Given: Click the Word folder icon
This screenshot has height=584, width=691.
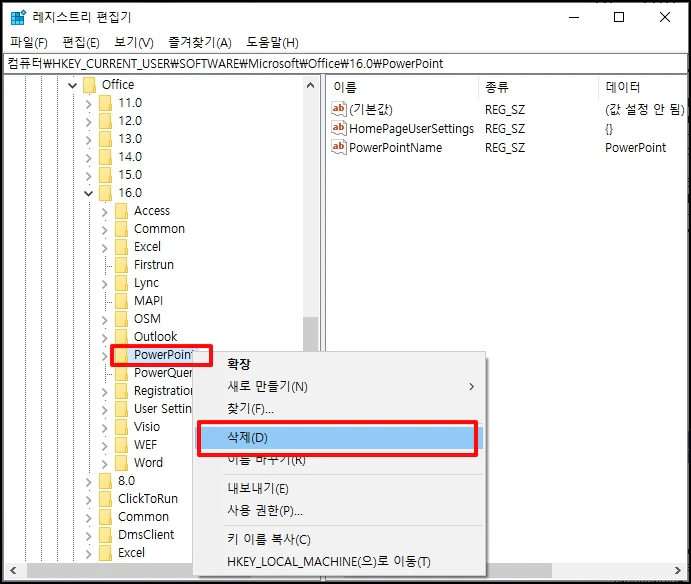Looking at the screenshot, I should (121, 463).
